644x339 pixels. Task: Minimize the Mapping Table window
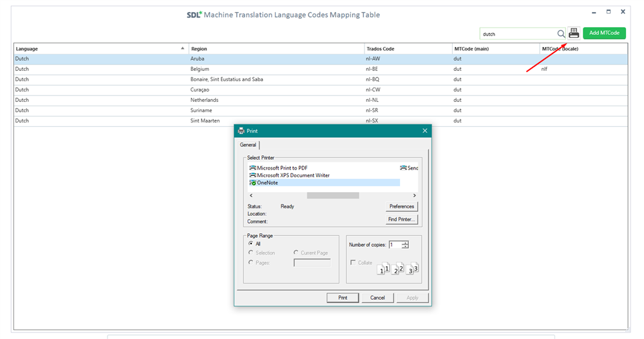(594, 12)
